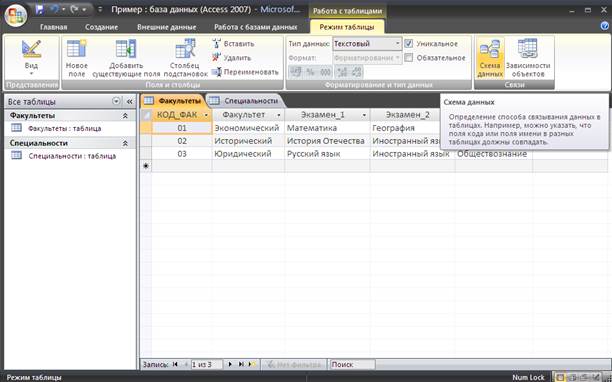The height and width of the screenshot is (382, 612).
Task: Open the round Office button menu
Action: [x=16, y=15]
